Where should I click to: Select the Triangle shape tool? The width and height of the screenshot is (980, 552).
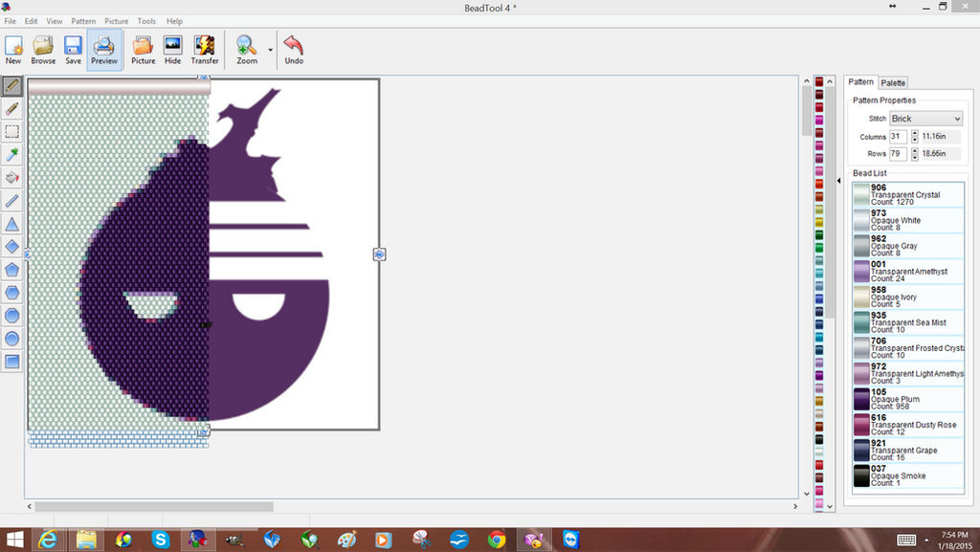coord(11,224)
